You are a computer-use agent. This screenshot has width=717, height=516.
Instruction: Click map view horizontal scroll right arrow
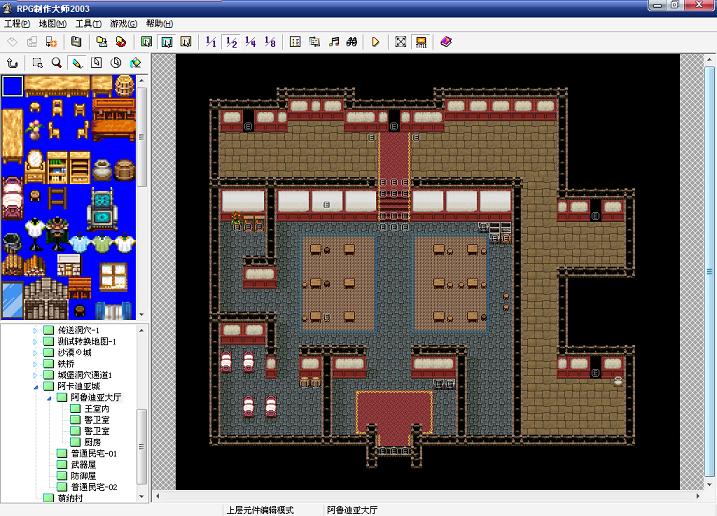pyautogui.click(x=698, y=495)
